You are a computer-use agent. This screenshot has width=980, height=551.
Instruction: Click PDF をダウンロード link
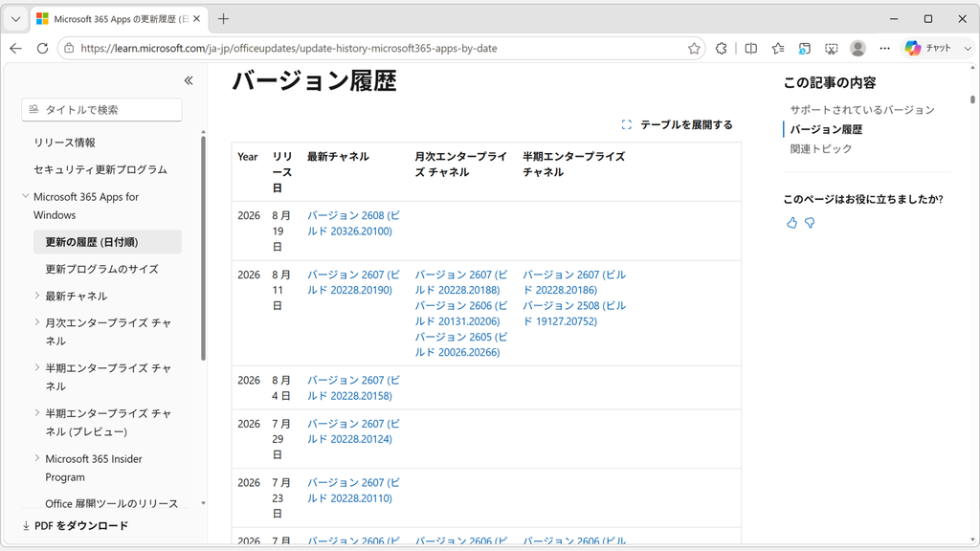[75, 526]
